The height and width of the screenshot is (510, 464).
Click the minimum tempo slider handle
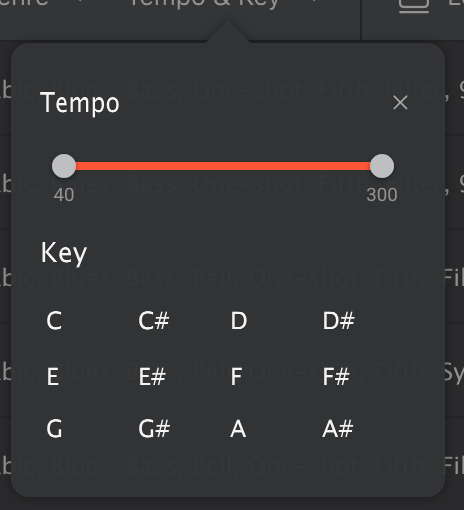click(x=64, y=166)
